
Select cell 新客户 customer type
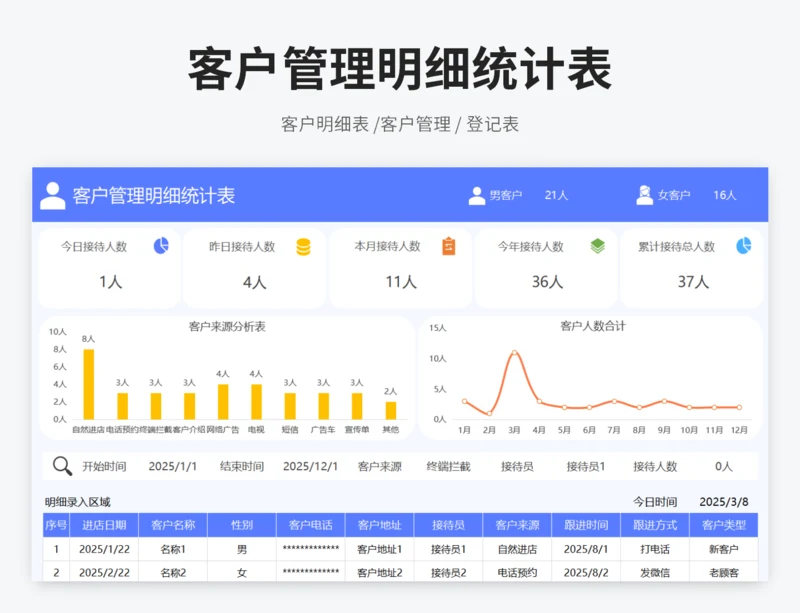point(723,549)
